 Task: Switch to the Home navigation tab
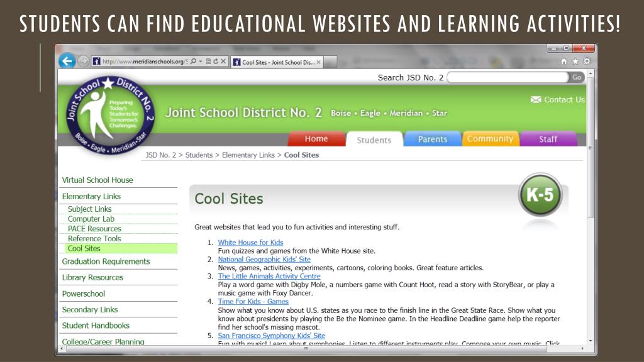click(316, 139)
